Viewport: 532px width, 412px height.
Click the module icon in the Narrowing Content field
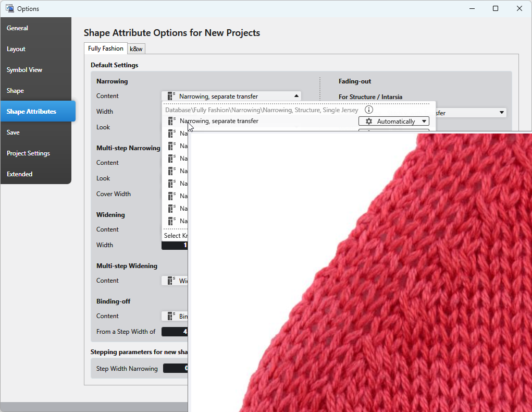point(171,96)
